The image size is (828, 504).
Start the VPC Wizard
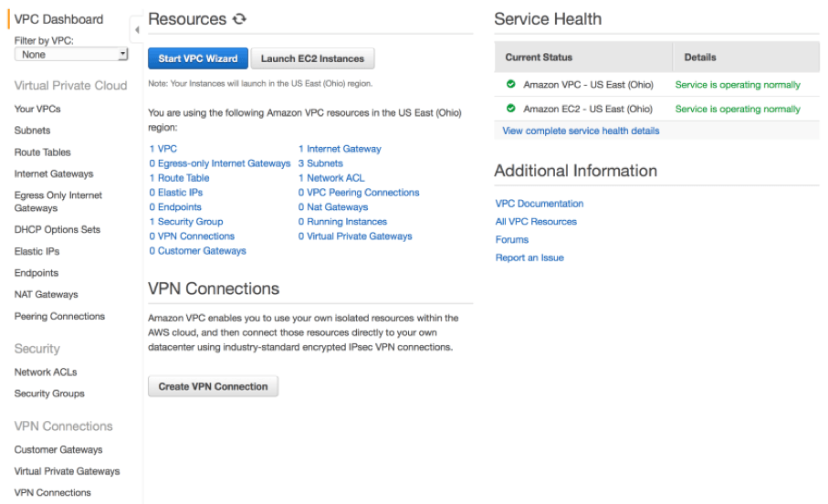point(198,58)
